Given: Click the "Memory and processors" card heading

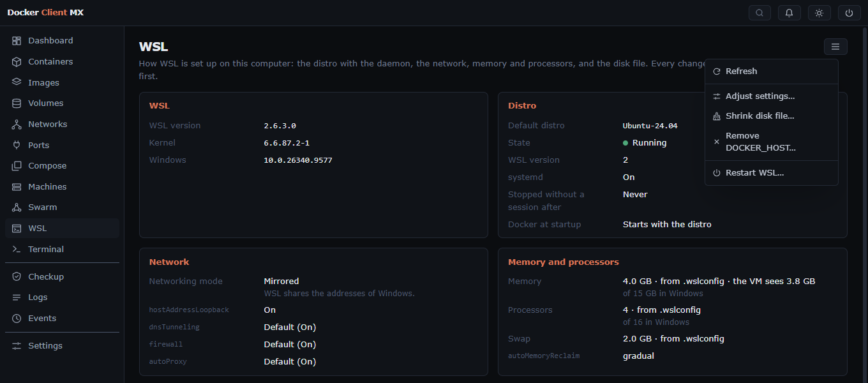Looking at the screenshot, I should 564,262.
